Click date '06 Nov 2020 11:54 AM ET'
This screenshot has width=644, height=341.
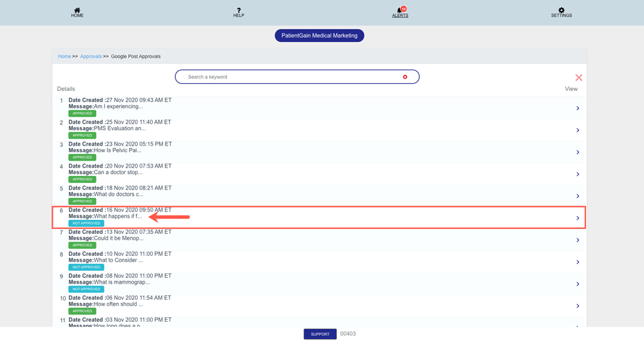pos(138,298)
